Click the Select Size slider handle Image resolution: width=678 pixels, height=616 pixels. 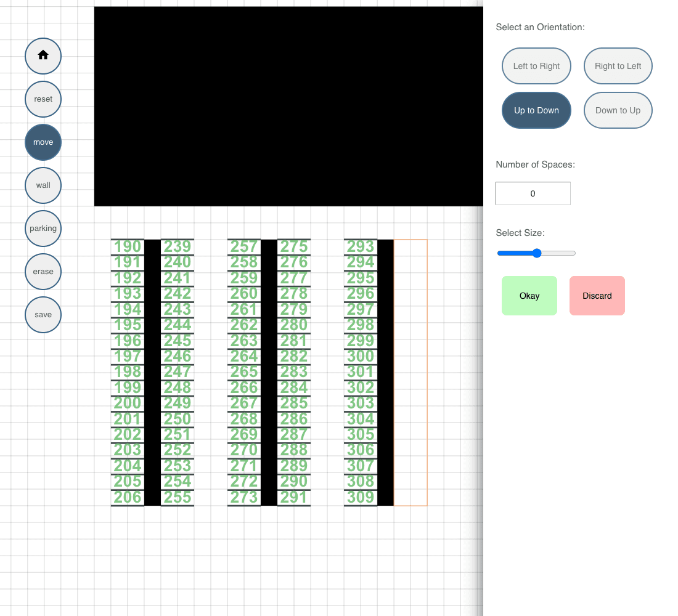[537, 253]
